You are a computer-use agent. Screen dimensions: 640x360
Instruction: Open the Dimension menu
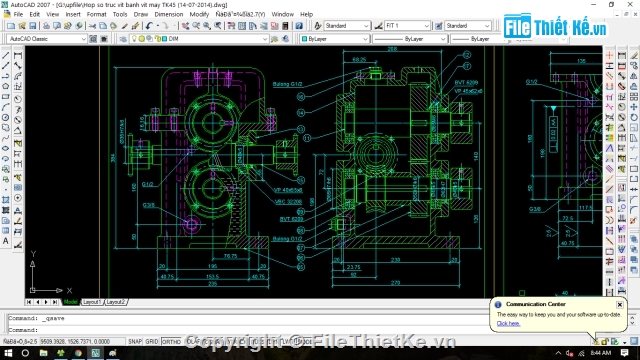[169, 14]
